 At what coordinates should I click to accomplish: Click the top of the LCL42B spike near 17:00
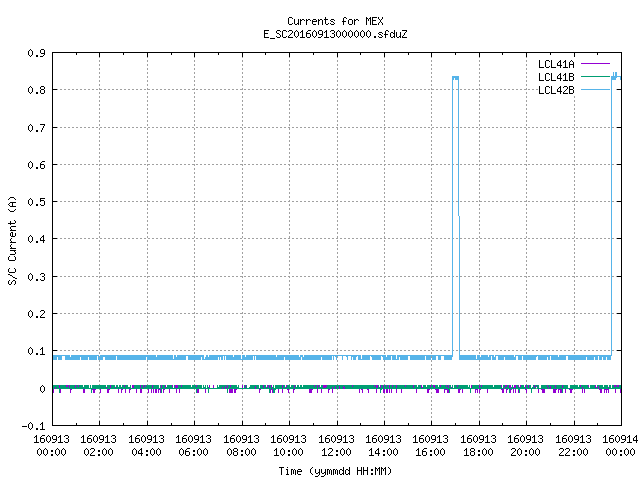tap(456, 78)
